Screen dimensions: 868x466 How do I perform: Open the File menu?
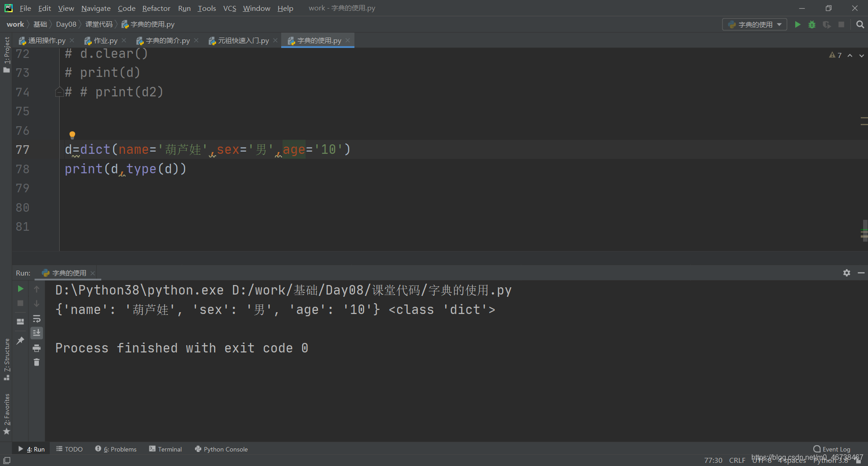click(x=25, y=8)
